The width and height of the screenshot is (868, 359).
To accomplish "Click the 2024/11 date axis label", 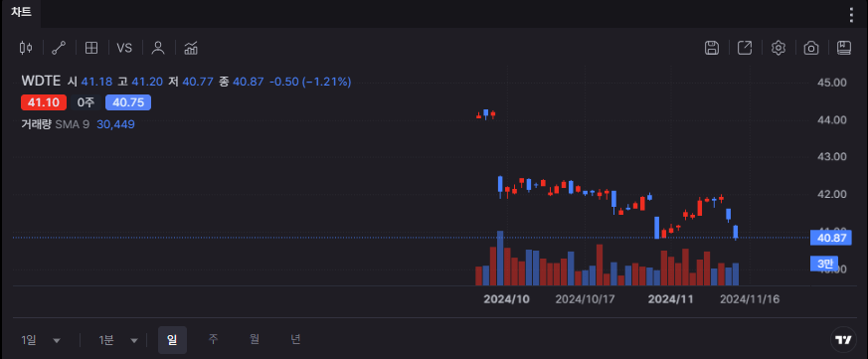I will pyautogui.click(x=670, y=299).
